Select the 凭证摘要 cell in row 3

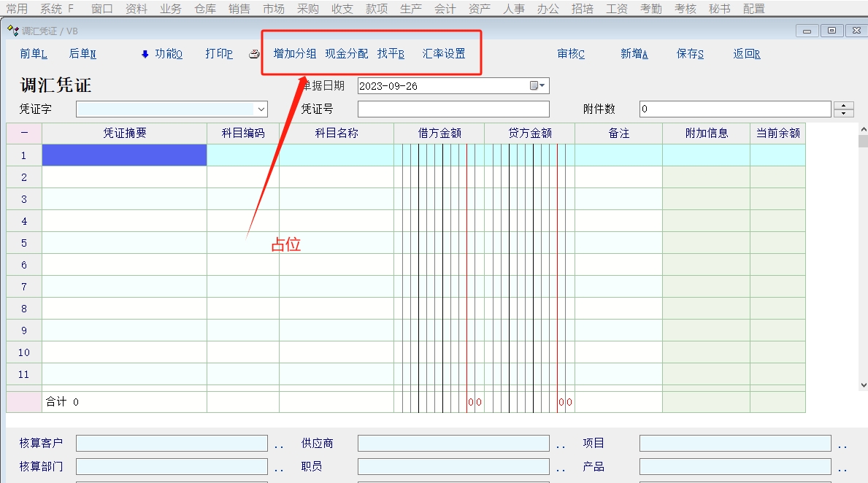pyautogui.click(x=124, y=199)
